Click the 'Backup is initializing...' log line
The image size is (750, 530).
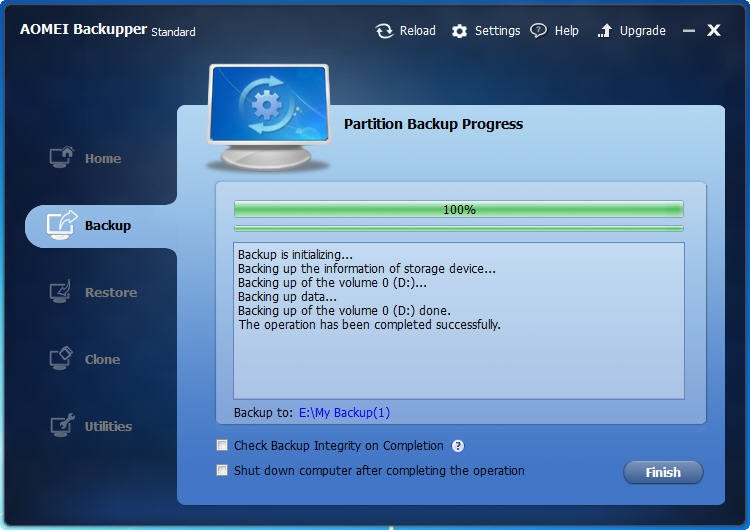(295, 254)
